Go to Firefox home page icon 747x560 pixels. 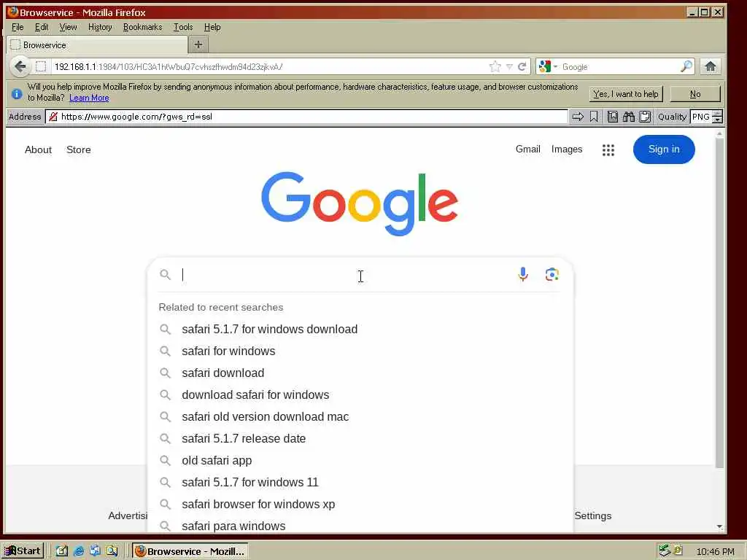(711, 66)
